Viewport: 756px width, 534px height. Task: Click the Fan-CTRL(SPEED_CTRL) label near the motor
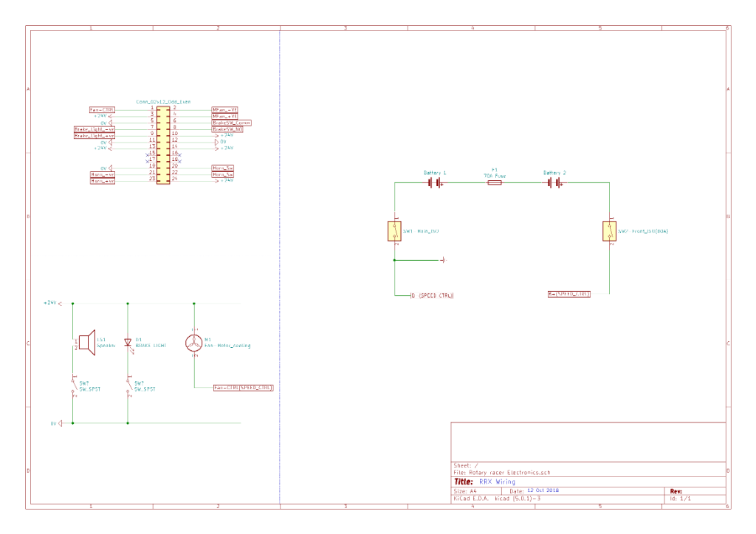tap(244, 388)
